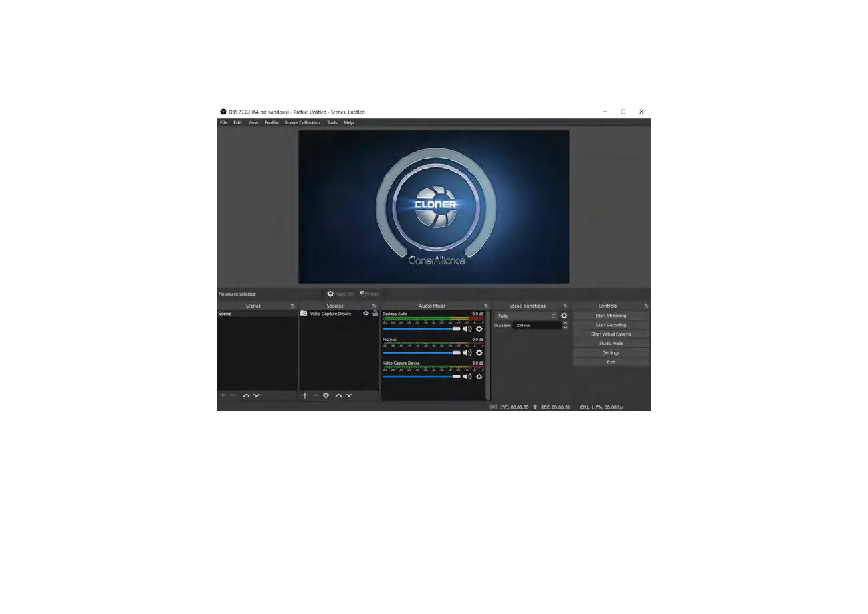
Task: Adjust the Mic/Aux volume slider
Action: (421, 352)
